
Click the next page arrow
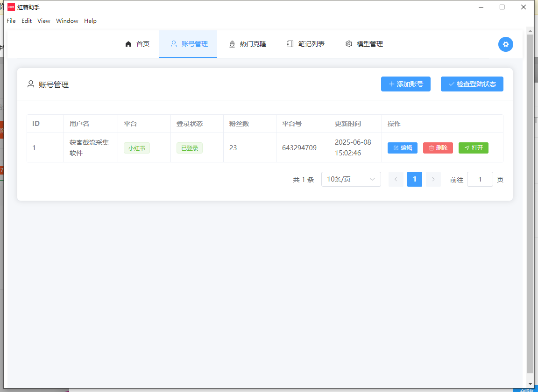[x=433, y=179]
